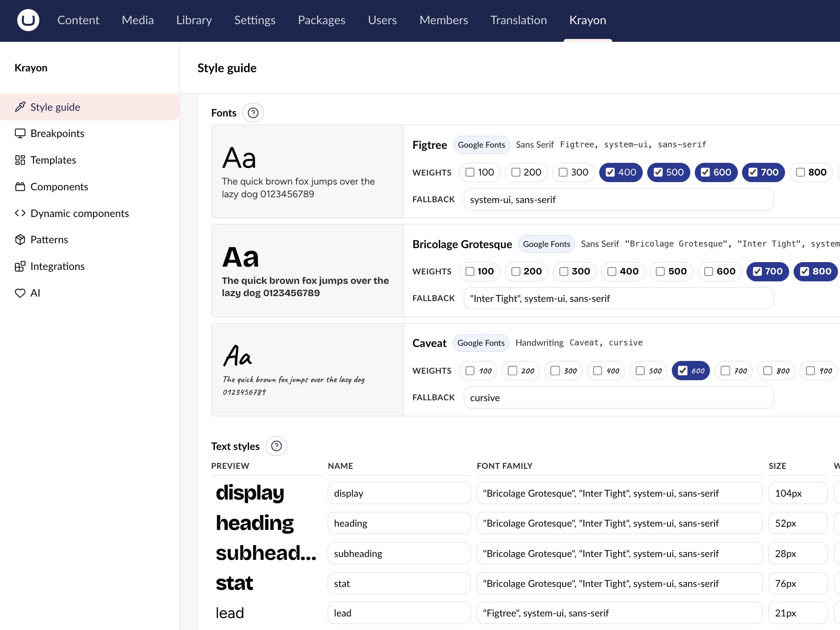Open Integrations page
This screenshot has height=630, width=840.
tap(89, 266)
